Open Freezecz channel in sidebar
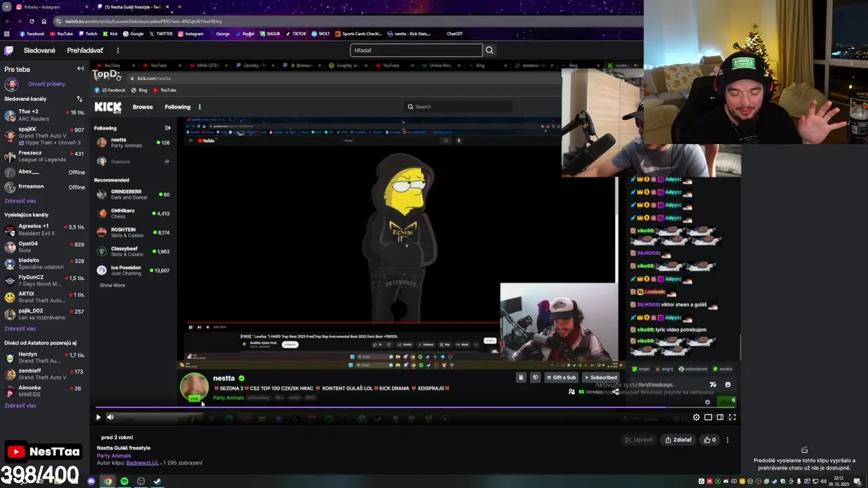Image resolution: width=868 pixels, height=488 pixels. pyautogui.click(x=45, y=157)
